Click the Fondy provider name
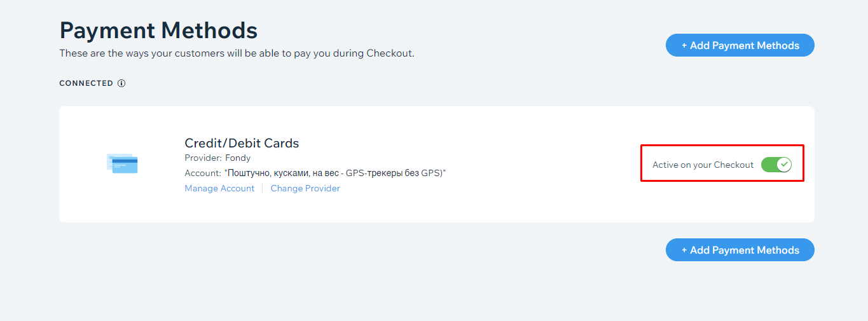Image resolution: width=868 pixels, height=321 pixels. point(238,158)
